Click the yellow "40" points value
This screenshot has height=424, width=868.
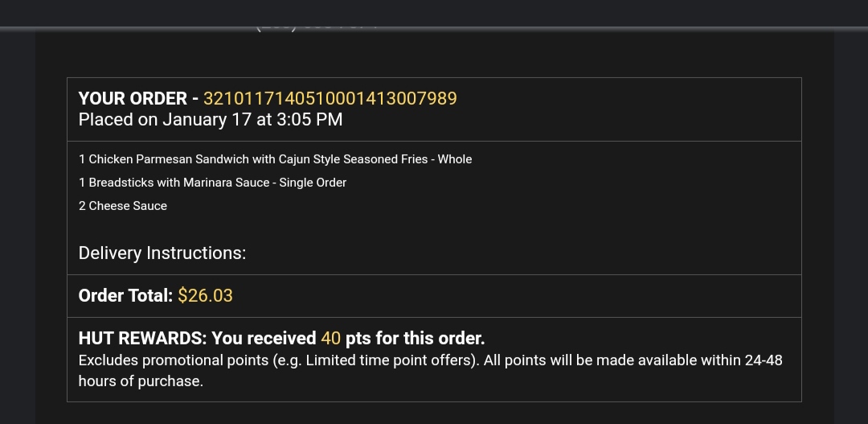click(330, 338)
